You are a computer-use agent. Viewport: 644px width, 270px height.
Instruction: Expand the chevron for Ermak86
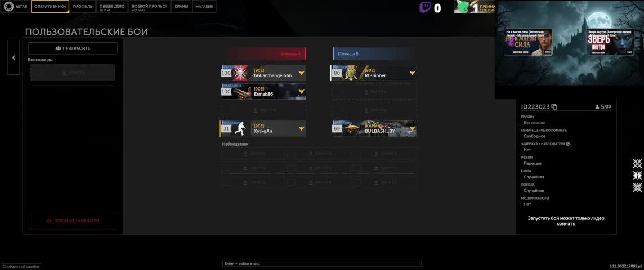point(302,92)
